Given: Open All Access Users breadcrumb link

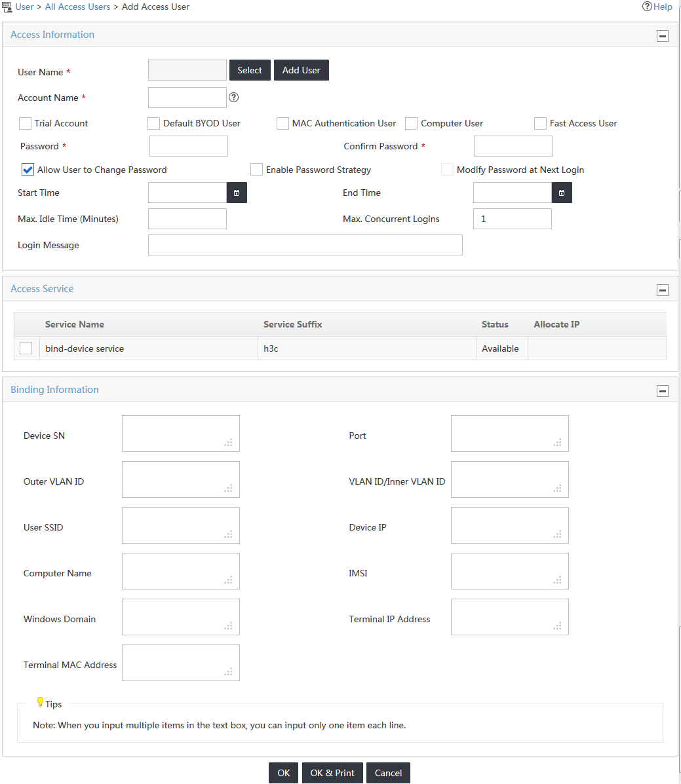Looking at the screenshot, I should (77, 7).
